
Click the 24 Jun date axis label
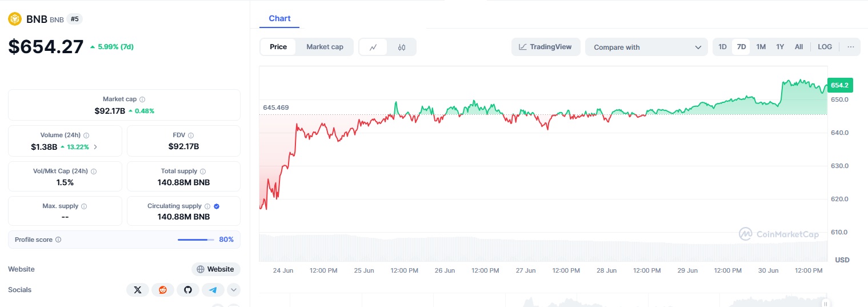[x=283, y=270]
